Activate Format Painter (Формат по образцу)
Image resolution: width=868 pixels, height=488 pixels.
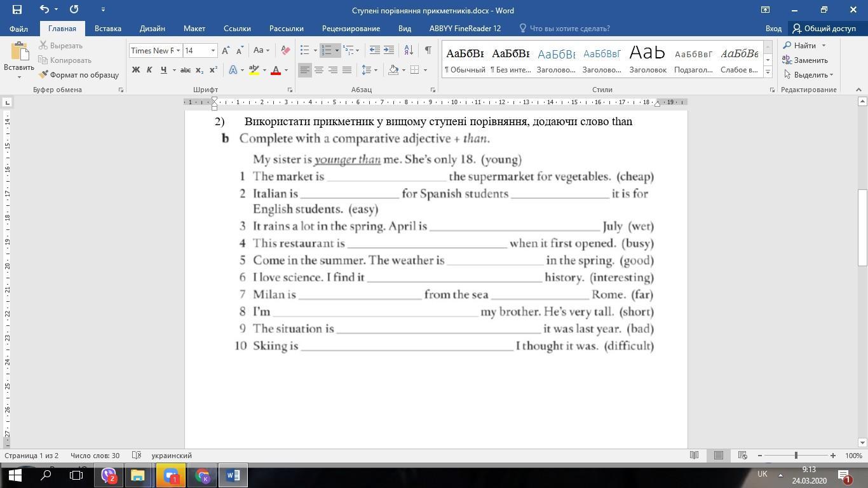79,75
